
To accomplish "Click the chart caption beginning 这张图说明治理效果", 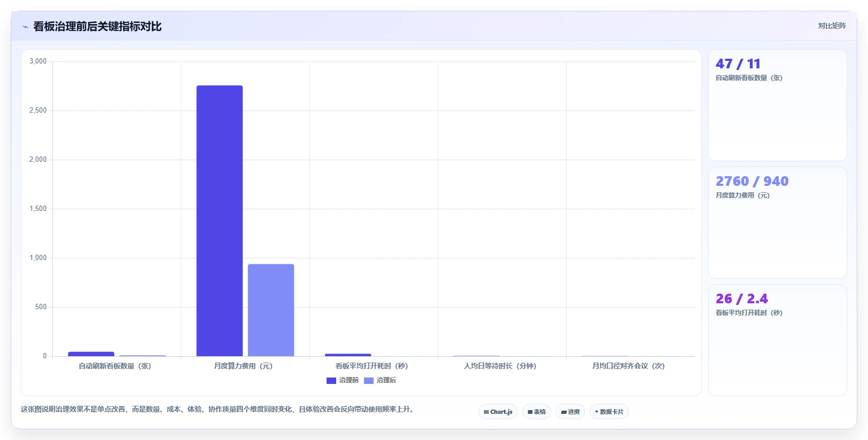I will click(x=217, y=410).
